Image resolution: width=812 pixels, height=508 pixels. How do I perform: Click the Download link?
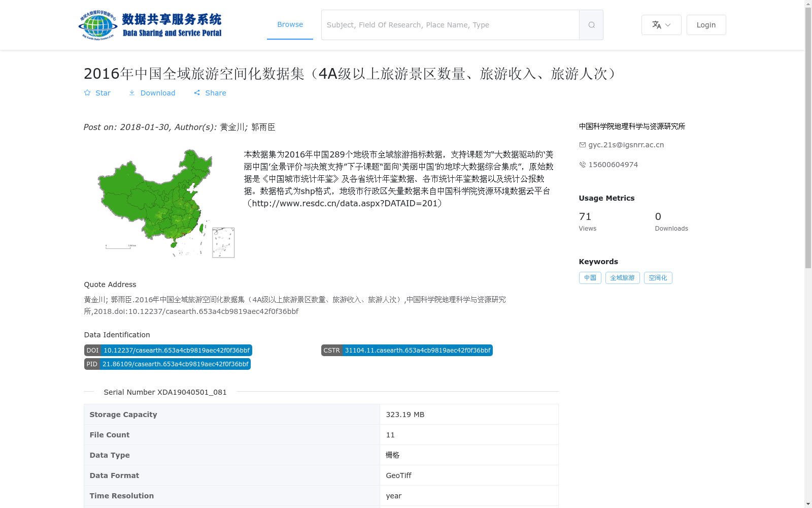(158, 93)
